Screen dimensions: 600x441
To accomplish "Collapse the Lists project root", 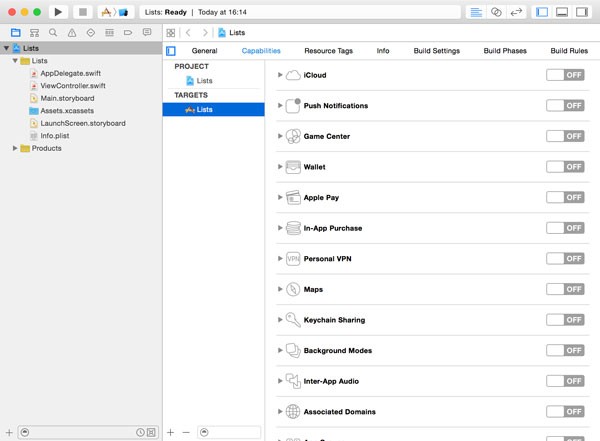I will point(6,48).
